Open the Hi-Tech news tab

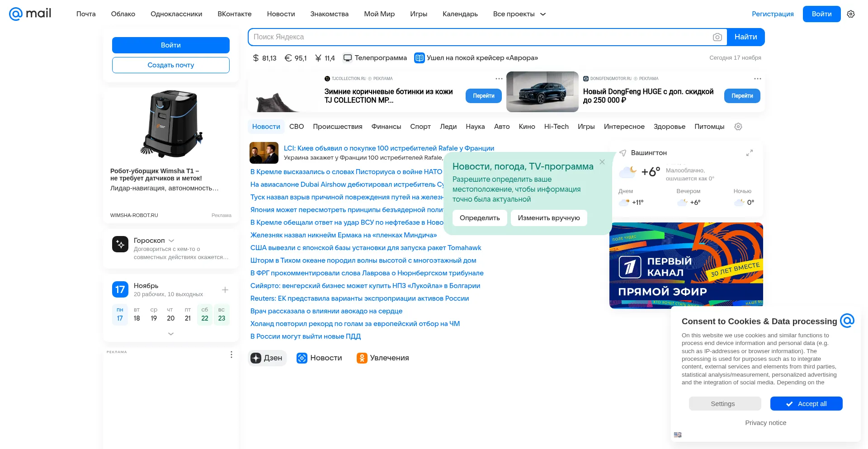[556, 127]
